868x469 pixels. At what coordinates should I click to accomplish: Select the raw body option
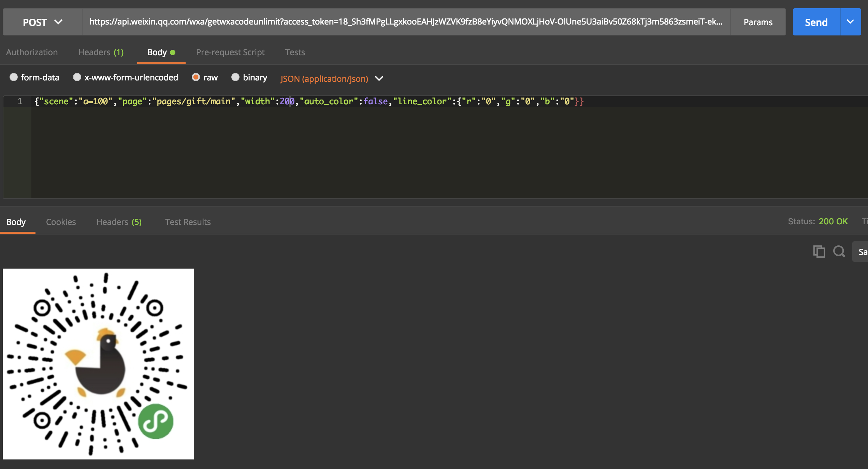pyautogui.click(x=196, y=77)
